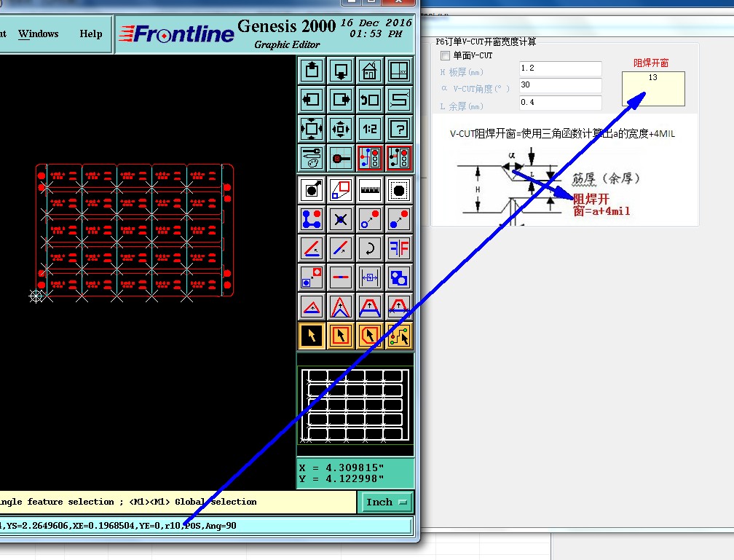Select the rectangle area selection arrow tool
The height and width of the screenshot is (560, 734).
[341, 335]
